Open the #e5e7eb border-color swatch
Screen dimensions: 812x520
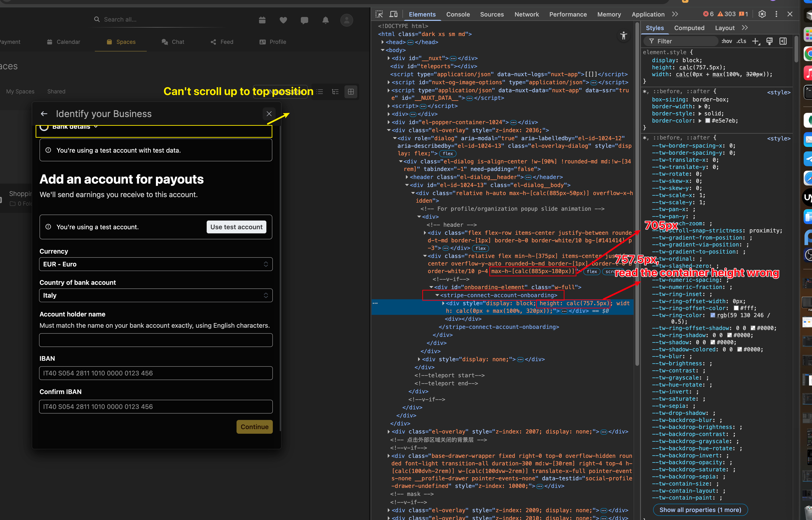(708, 120)
